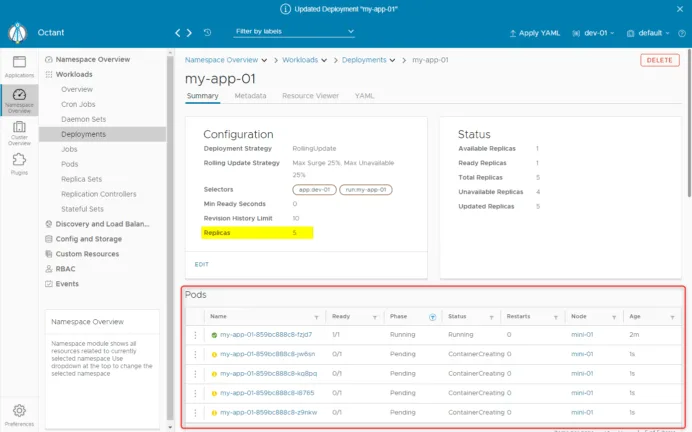Open Stateful Sets in the sidebar
The height and width of the screenshot is (432, 692).
click(83, 209)
